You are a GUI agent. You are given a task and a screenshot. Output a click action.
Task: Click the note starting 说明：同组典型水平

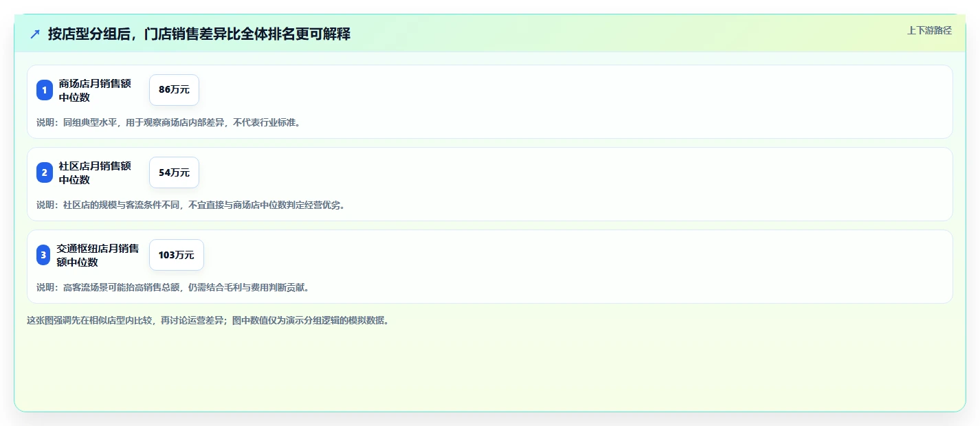pyautogui.click(x=169, y=123)
